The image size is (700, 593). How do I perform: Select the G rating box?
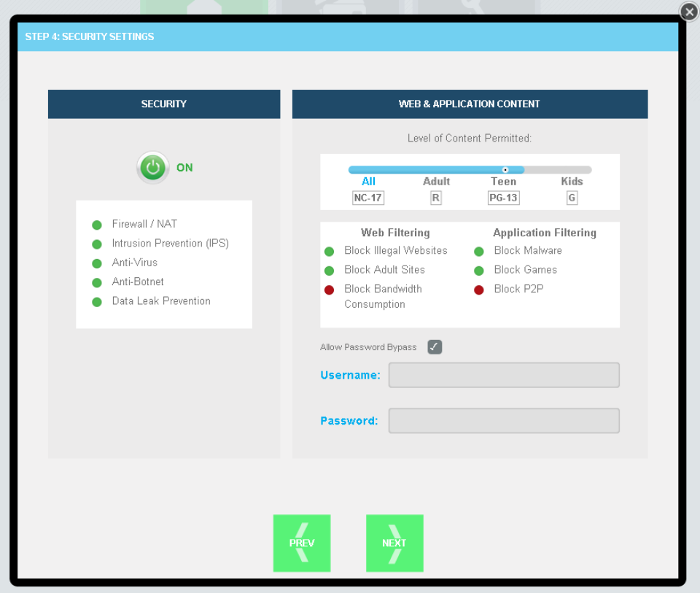click(572, 198)
